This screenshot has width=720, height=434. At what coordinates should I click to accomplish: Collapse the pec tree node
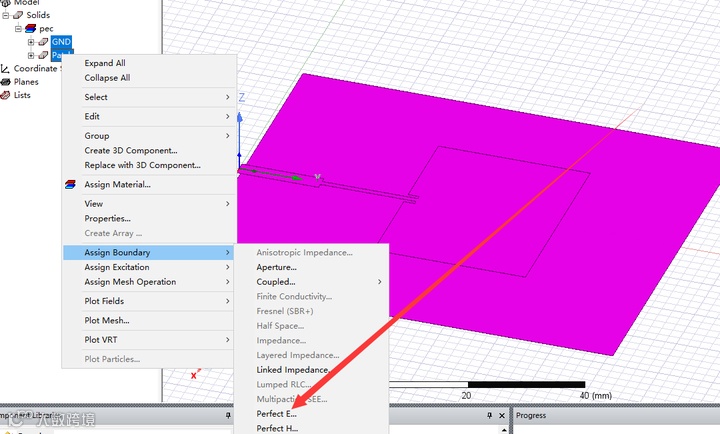18,28
